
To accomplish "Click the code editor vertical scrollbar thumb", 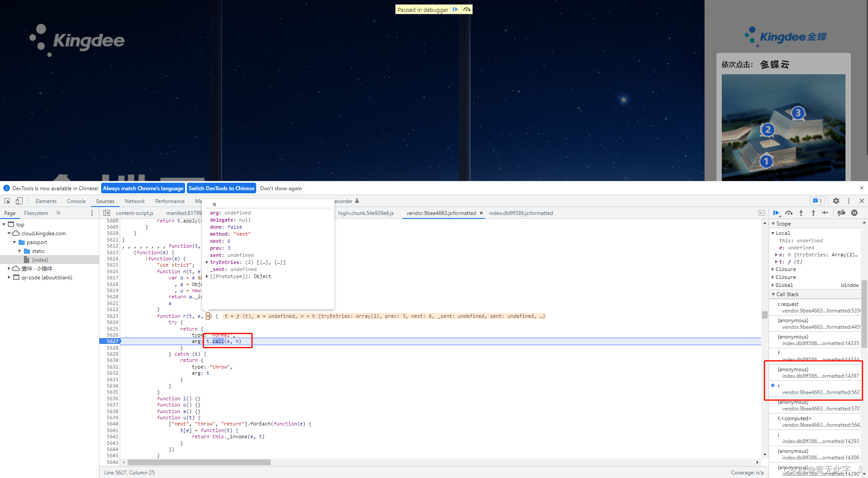I will (765, 315).
